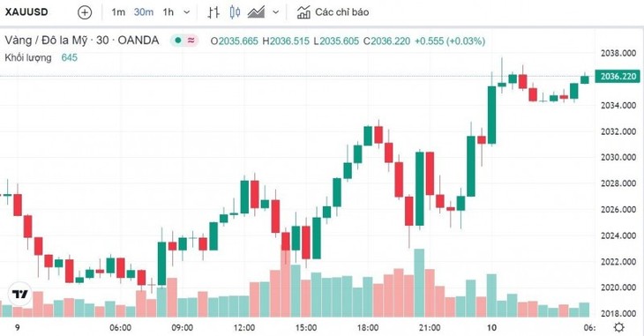Viewport: 644px width, 336px height.
Task: Click the Khối lượng volume label
Action: (28, 57)
